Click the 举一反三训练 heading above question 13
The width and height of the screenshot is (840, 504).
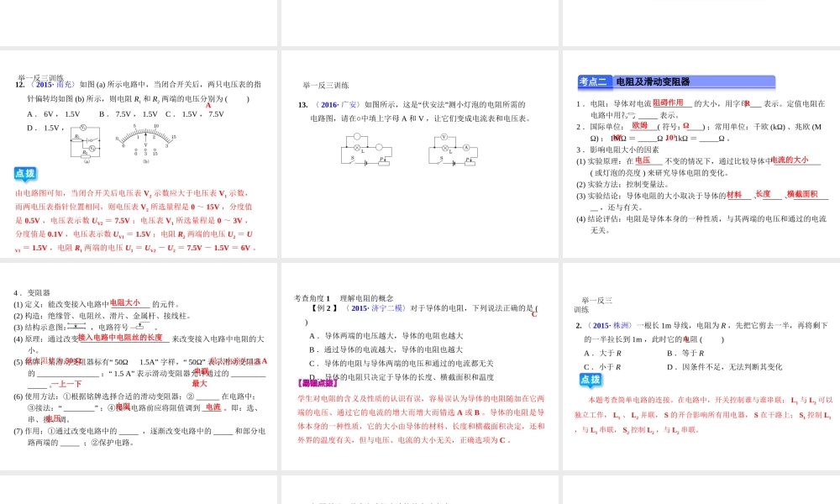(x=326, y=86)
